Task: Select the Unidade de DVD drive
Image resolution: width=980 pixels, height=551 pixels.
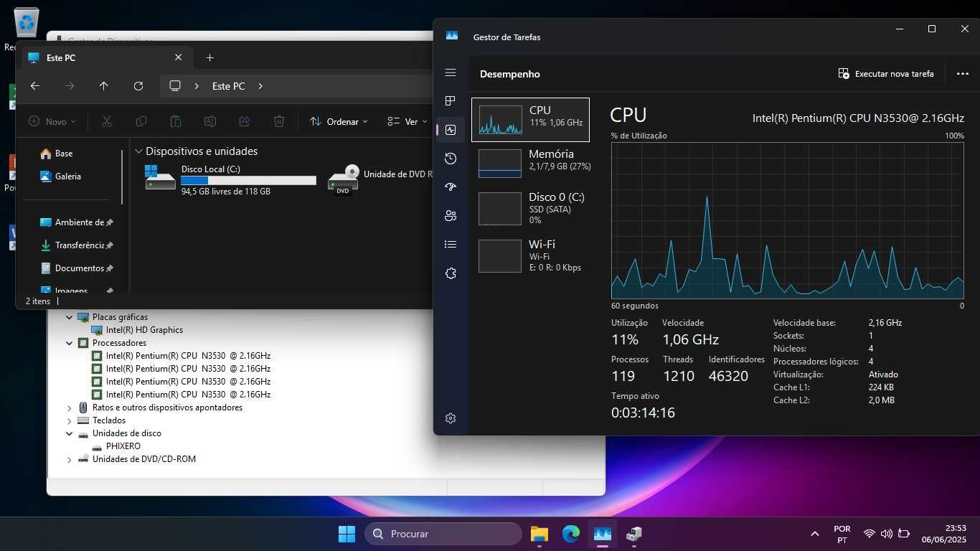Action: pyautogui.click(x=380, y=180)
